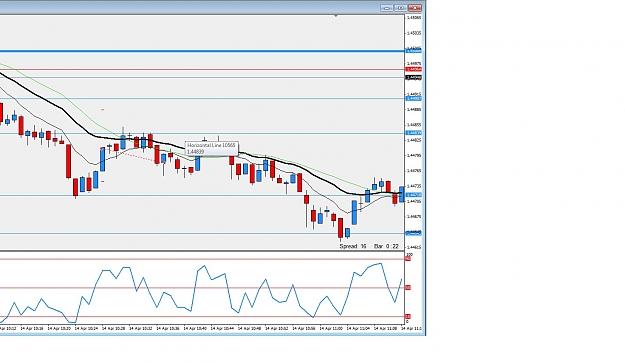Click the 14 Apr 10:48 time label
The width and height of the screenshot is (625, 363).
coord(249,329)
